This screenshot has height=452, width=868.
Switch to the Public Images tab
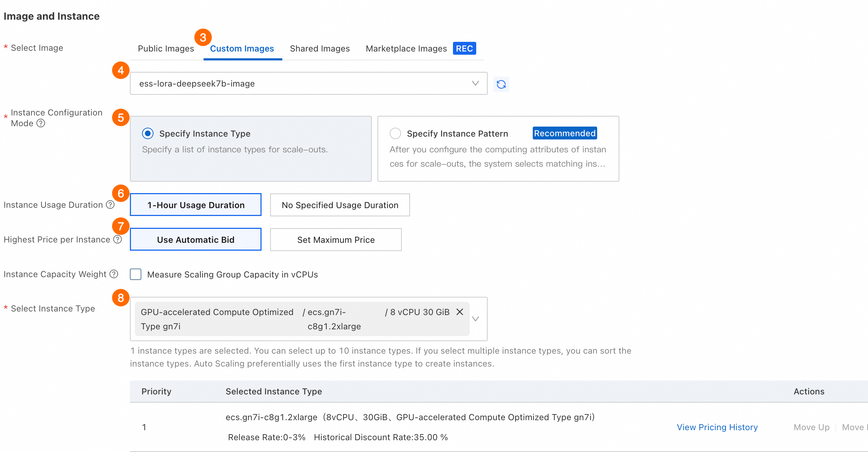166,49
